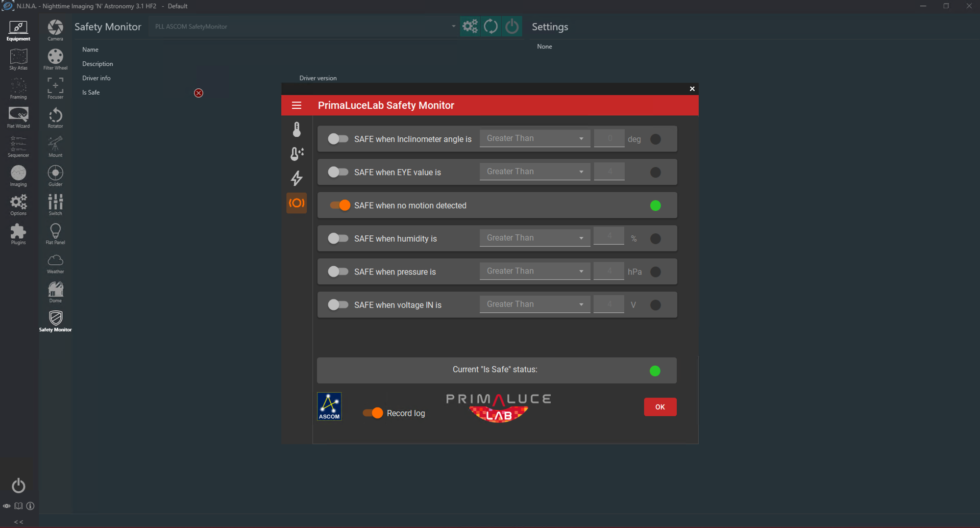Open the Safety Monitor equipment icon
This screenshot has height=528, width=980.
coord(55,322)
